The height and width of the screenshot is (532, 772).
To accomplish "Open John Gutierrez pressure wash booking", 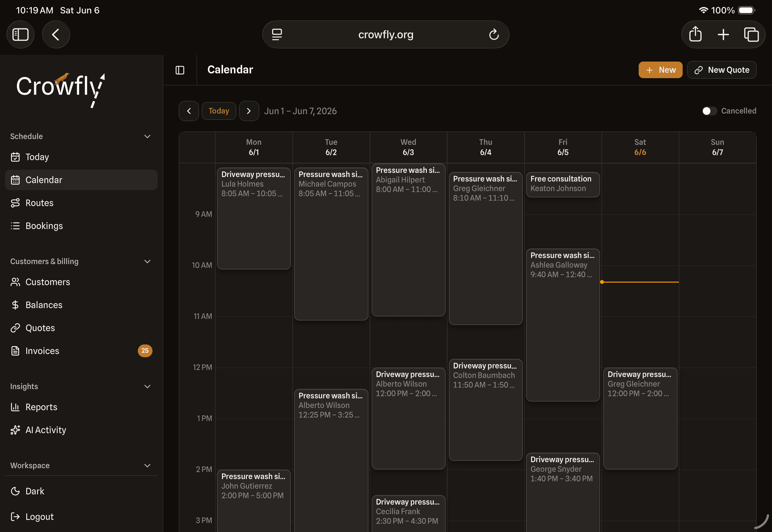I will [254, 501].
